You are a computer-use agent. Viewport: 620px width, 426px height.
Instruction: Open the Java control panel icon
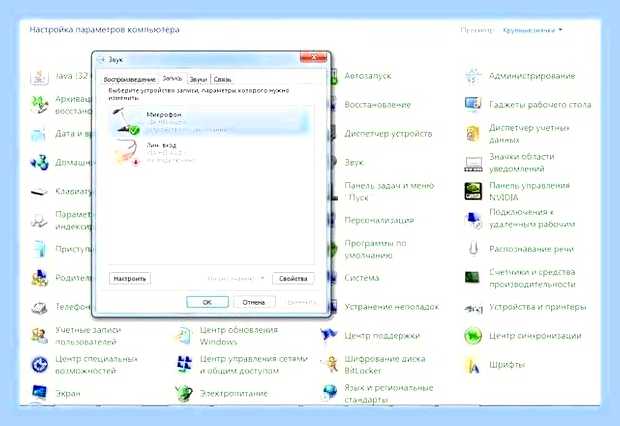click(x=40, y=76)
